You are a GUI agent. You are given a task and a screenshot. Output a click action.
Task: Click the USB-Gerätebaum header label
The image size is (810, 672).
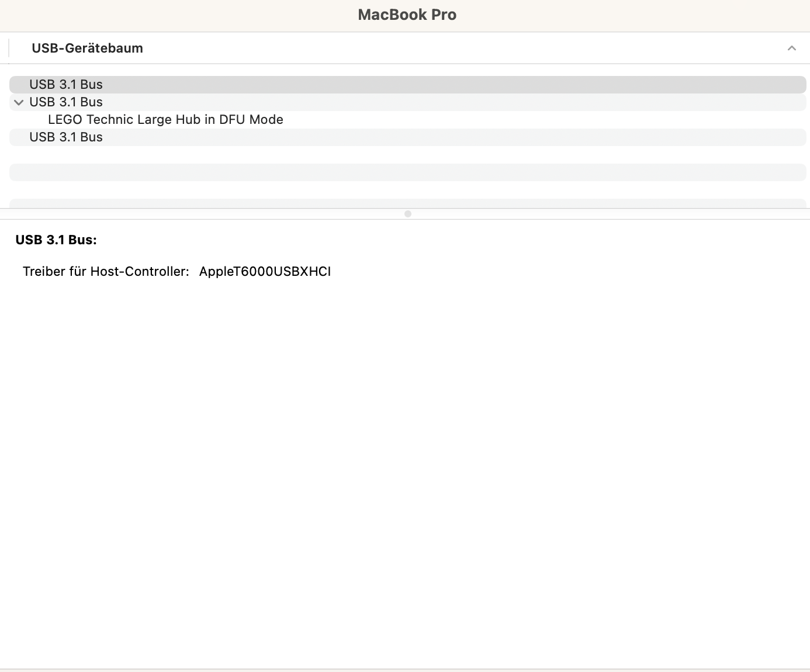[87, 48]
